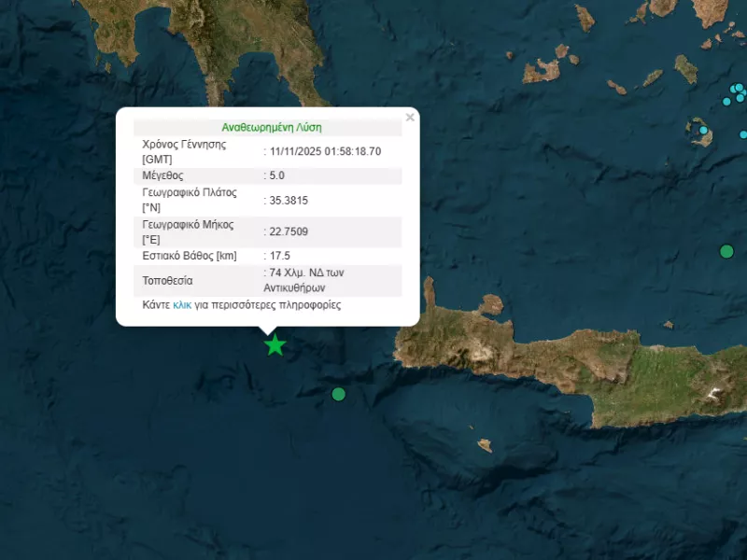Click the green star epicenter marker

click(275, 345)
